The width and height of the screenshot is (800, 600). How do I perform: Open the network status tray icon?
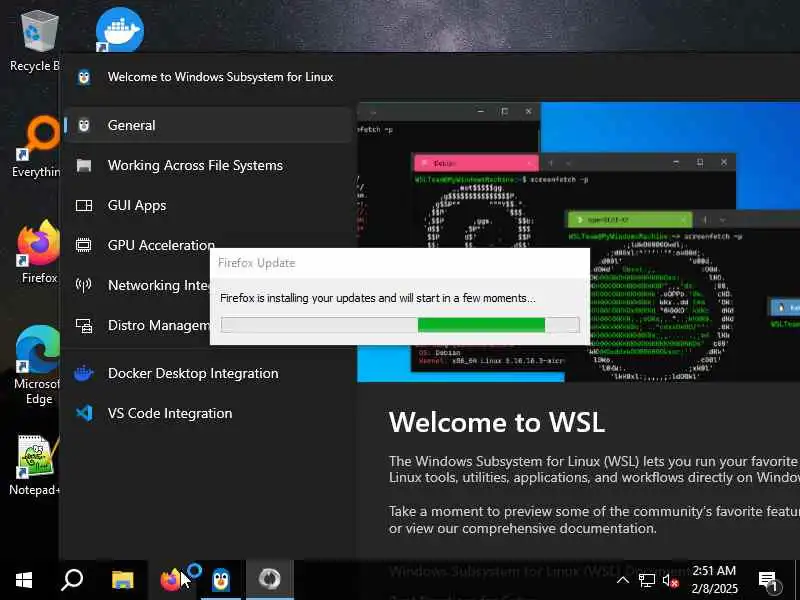pyautogui.click(x=646, y=580)
